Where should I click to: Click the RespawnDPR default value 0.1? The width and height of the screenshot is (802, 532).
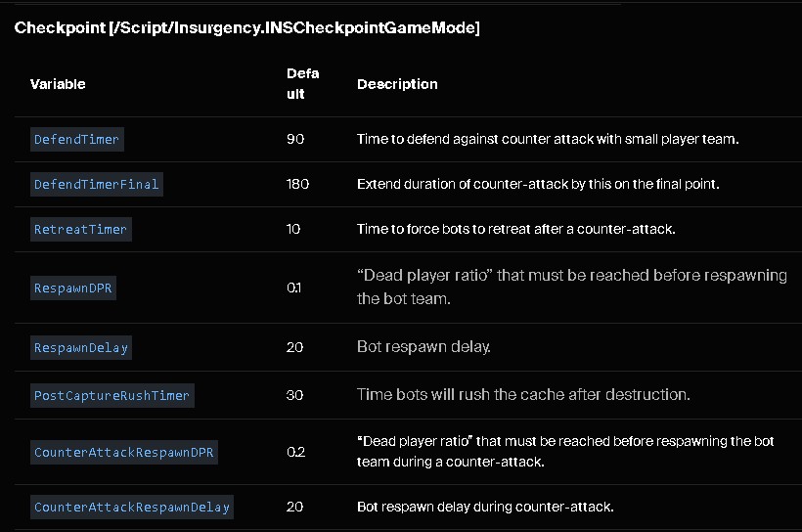point(294,288)
